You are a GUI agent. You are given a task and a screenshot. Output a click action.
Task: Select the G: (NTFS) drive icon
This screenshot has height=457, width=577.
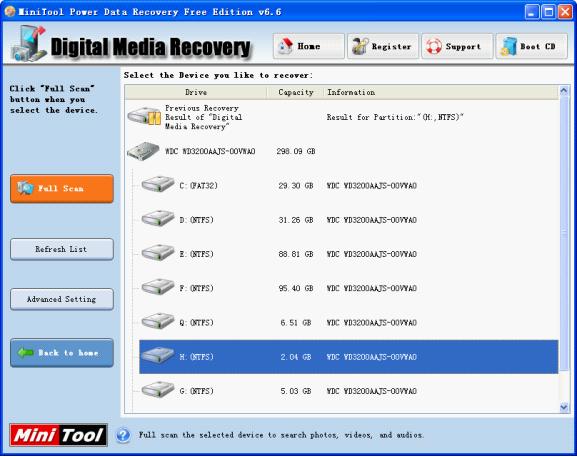click(x=158, y=389)
